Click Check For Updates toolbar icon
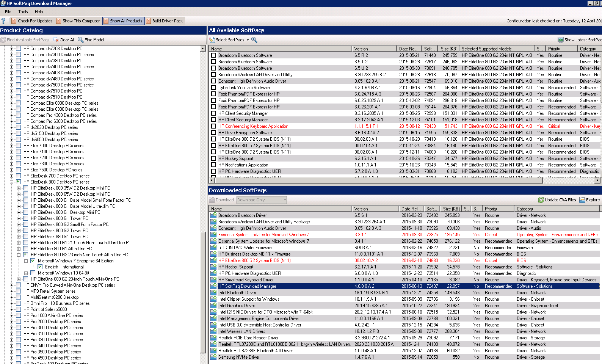This screenshot has width=602, height=364. [x=14, y=21]
